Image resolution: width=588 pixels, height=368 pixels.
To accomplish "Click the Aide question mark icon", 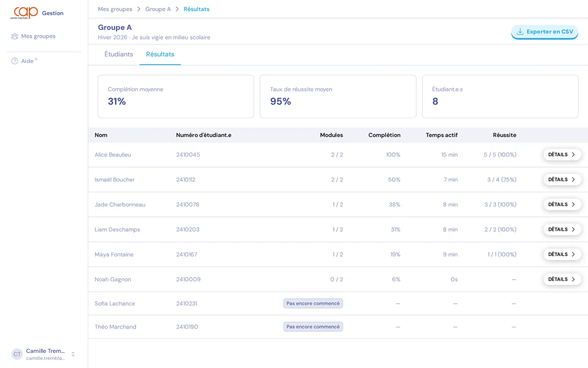I will [x=15, y=61].
